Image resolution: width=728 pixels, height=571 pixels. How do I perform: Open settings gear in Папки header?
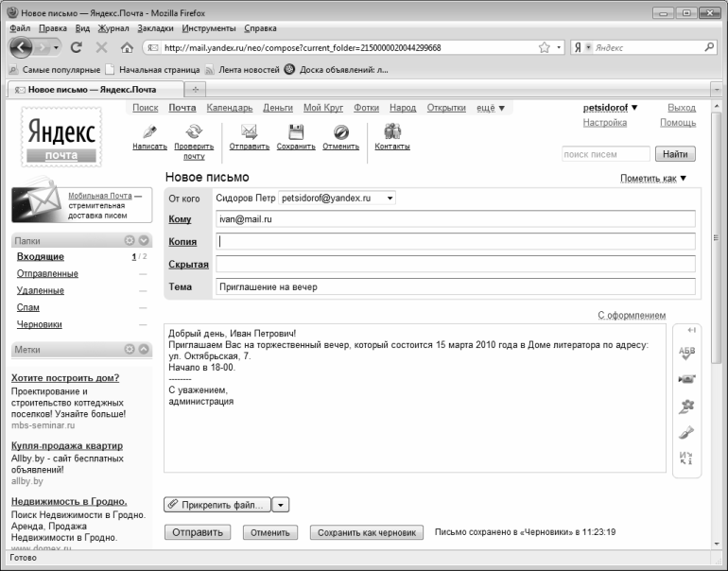130,240
